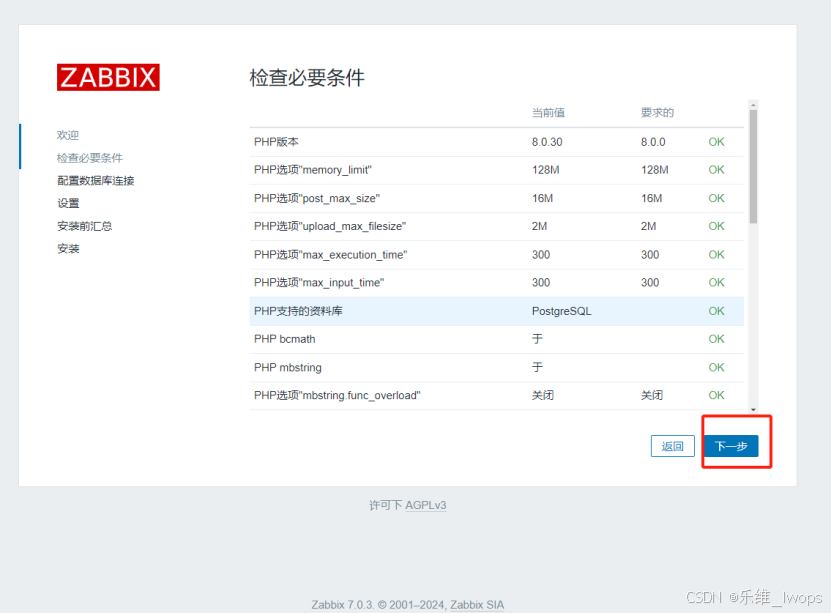Click OK status in PHP bcmath row
The height and width of the screenshot is (613, 831).
pyautogui.click(x=716, y=339)
